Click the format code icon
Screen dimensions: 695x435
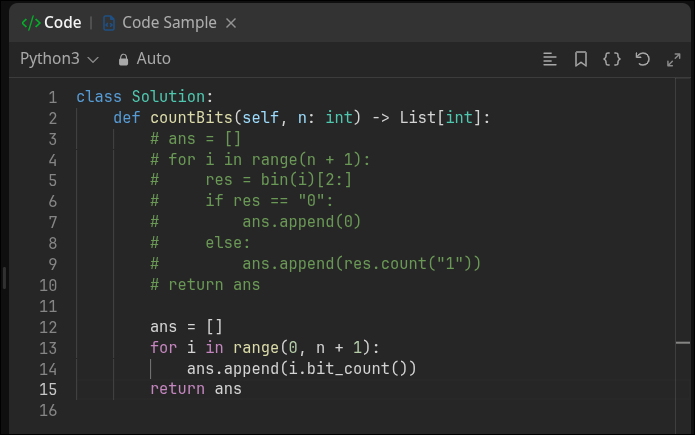coord(550,59)
